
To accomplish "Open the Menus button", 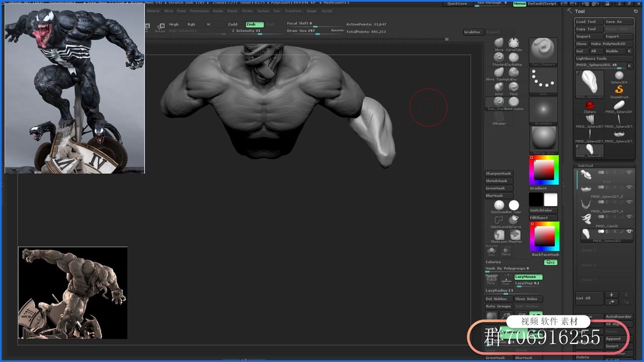I will [x=520, y=4].
